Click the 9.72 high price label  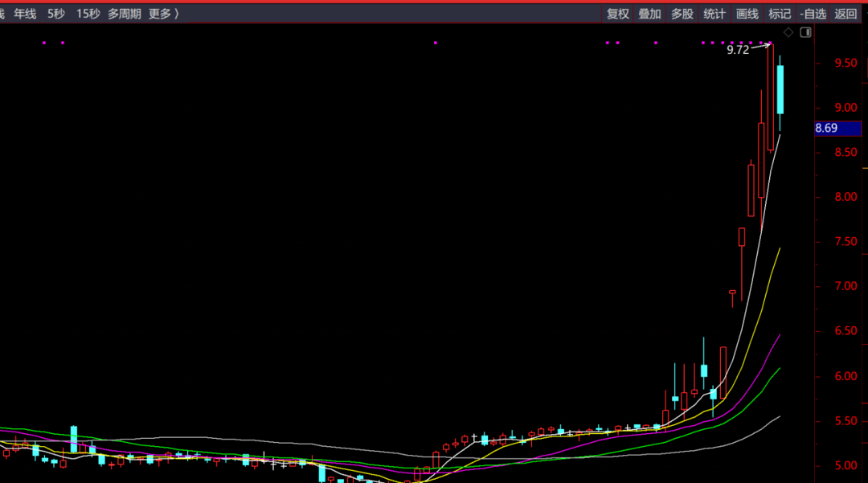pyautogui.click(x=737, y=50)
